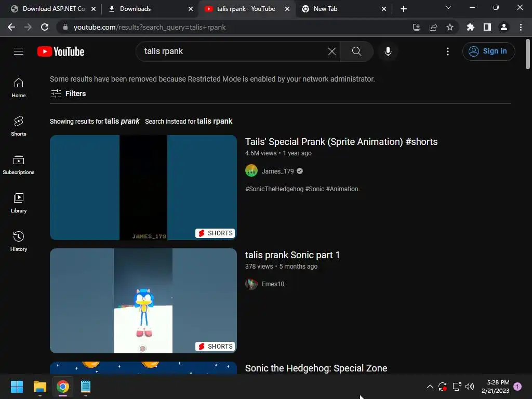Viewport: 532px width, 399px height.
Task: Click the install app icon in address bar
Action: [416, 27]
